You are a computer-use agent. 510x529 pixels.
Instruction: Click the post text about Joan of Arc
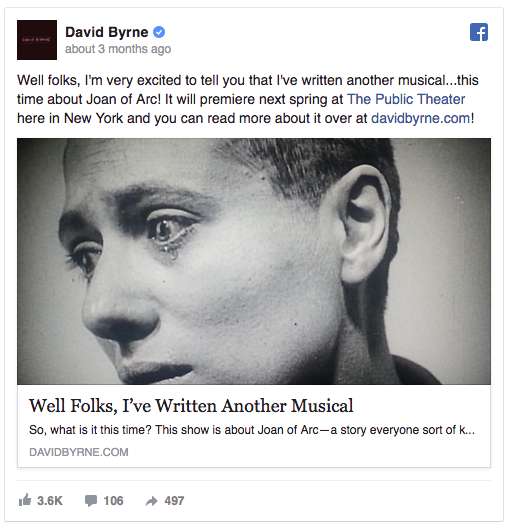pyautogui.click(x=248, y=99)
